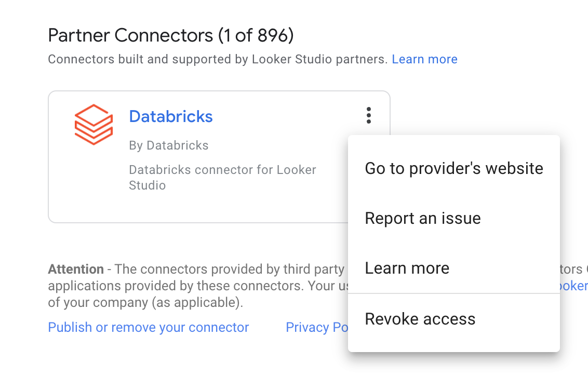Open Publish or remove your connector link
The height and width of the screenshot is (377, 588).
point(149,327)
